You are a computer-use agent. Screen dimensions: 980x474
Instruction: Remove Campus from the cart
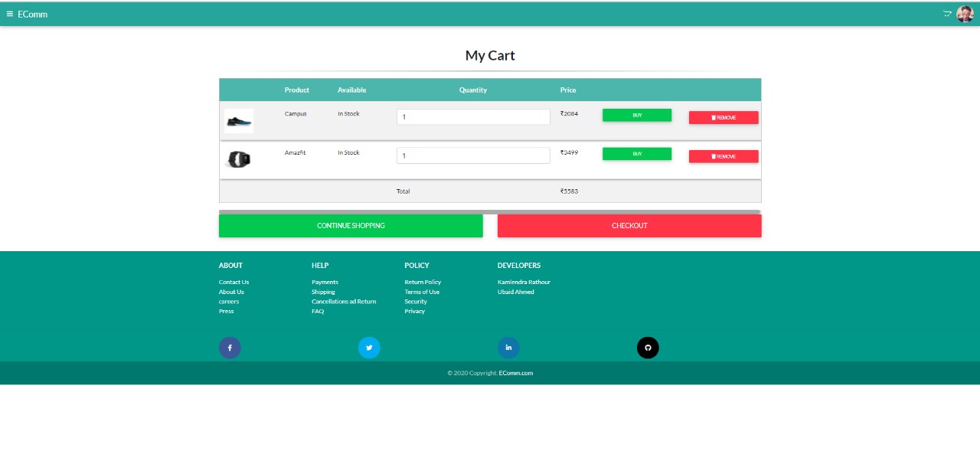[724, 118]
